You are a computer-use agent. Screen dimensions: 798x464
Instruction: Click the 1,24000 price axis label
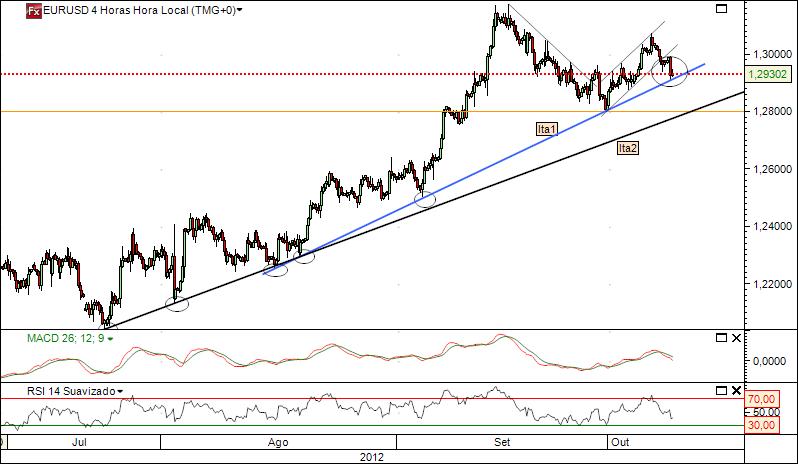(x=773, y=226)
